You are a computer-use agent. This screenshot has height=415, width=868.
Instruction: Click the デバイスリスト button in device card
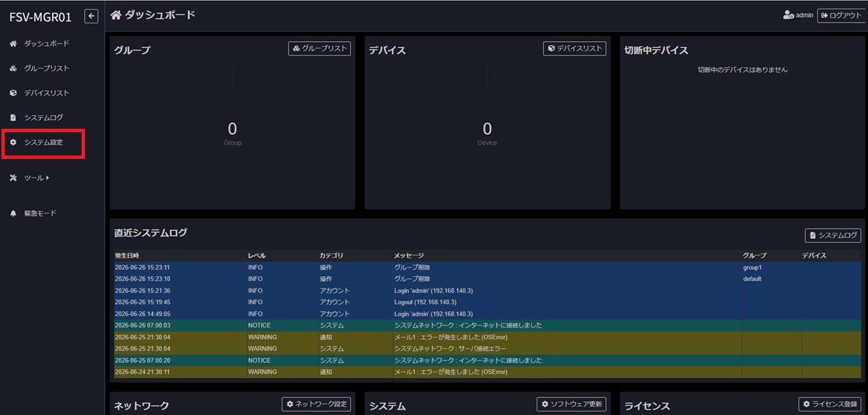tap(575, 49)
